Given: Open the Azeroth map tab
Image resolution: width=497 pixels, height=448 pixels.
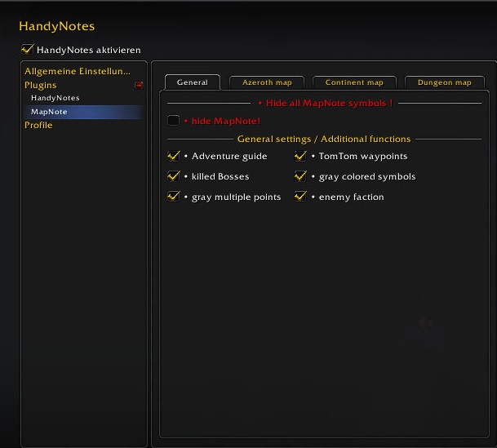Looking at the screenshot, I should tap(266, 82).
